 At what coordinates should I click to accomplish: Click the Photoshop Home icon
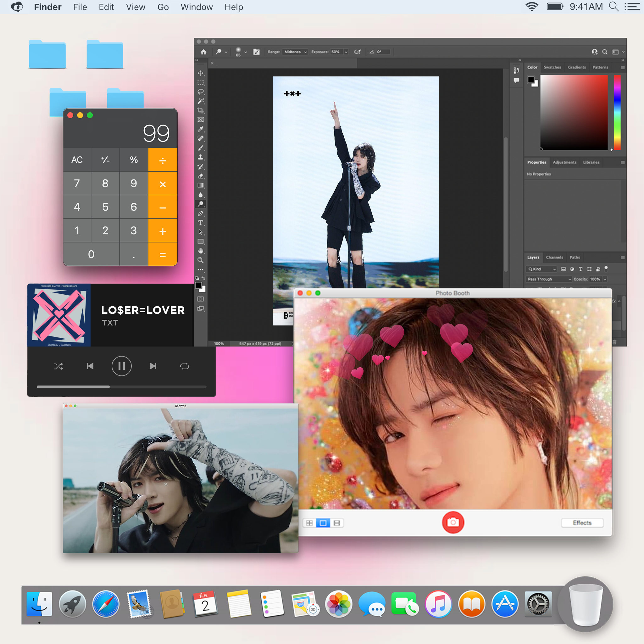point(203,52)
